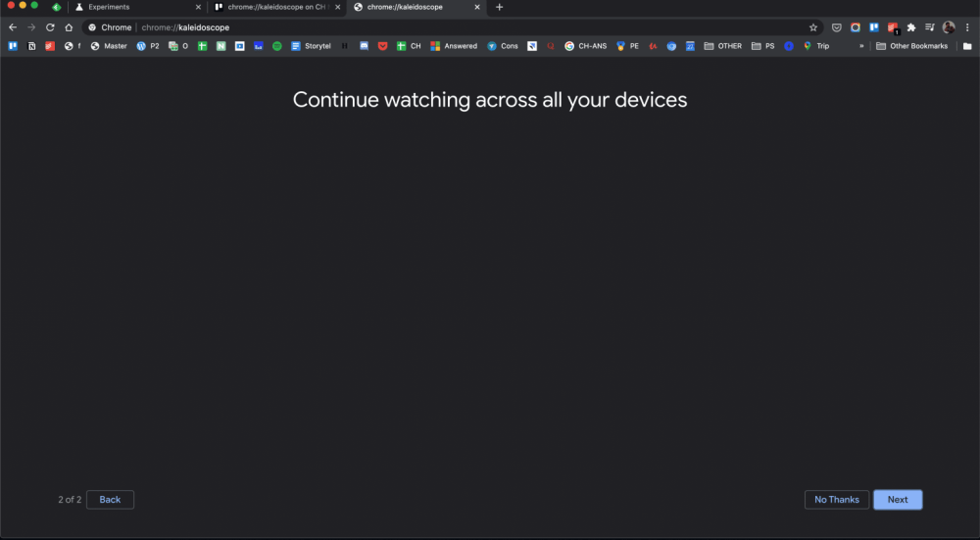This screenshot has width=980, height=540.
Task: Open the media controls playlist icon
Action: coord(929,27)
